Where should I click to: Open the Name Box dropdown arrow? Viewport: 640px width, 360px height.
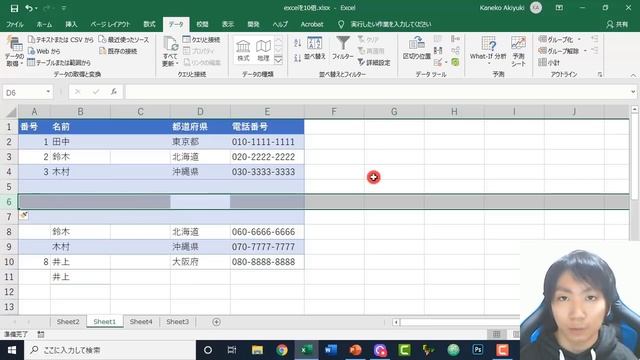pyautogui.click(x=48, y=92)
